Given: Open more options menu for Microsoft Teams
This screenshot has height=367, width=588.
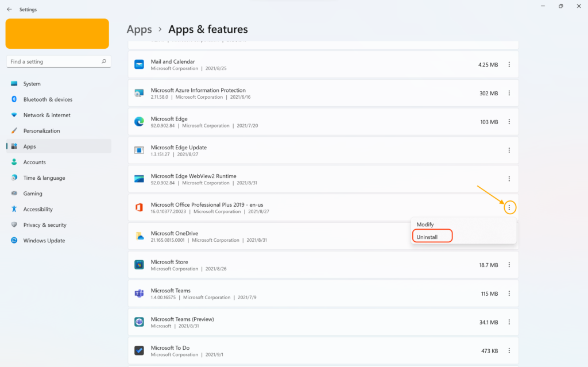Looking at the screenshot, I should click(x=509, y=293).
